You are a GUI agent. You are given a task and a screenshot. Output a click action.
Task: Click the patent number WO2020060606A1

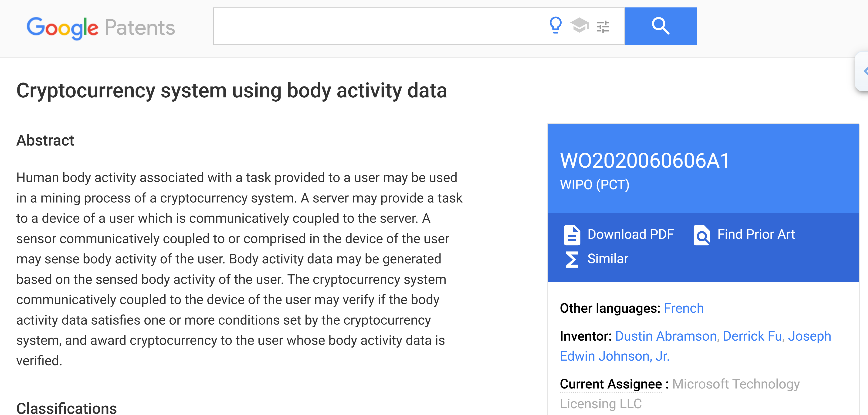[x=645, y=161]
